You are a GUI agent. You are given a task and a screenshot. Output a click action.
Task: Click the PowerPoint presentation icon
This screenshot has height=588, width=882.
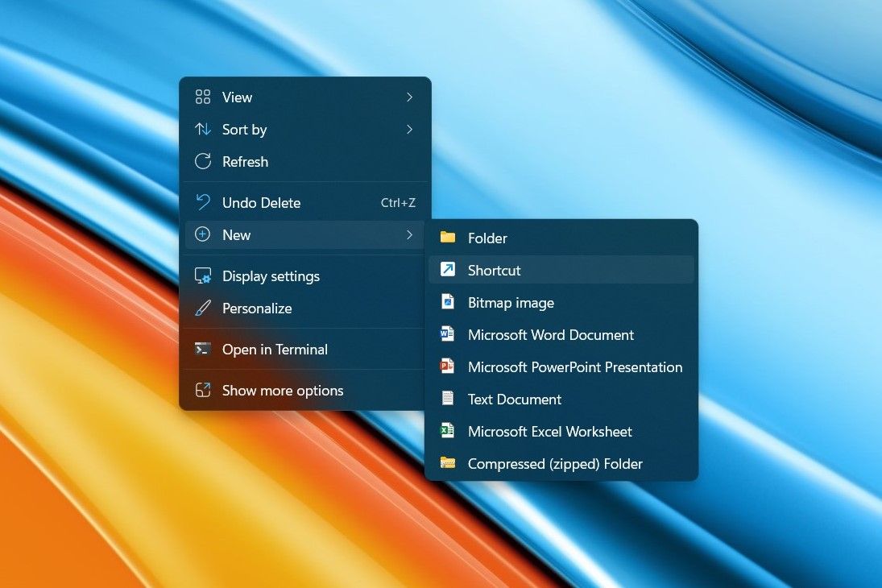tap(447, 366)
